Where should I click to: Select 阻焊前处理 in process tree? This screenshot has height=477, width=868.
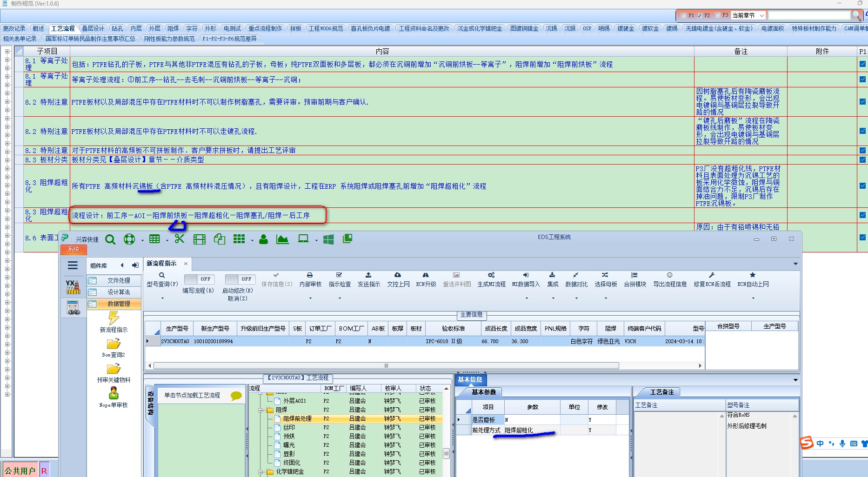pyautogui.click(x=297, y=419)
